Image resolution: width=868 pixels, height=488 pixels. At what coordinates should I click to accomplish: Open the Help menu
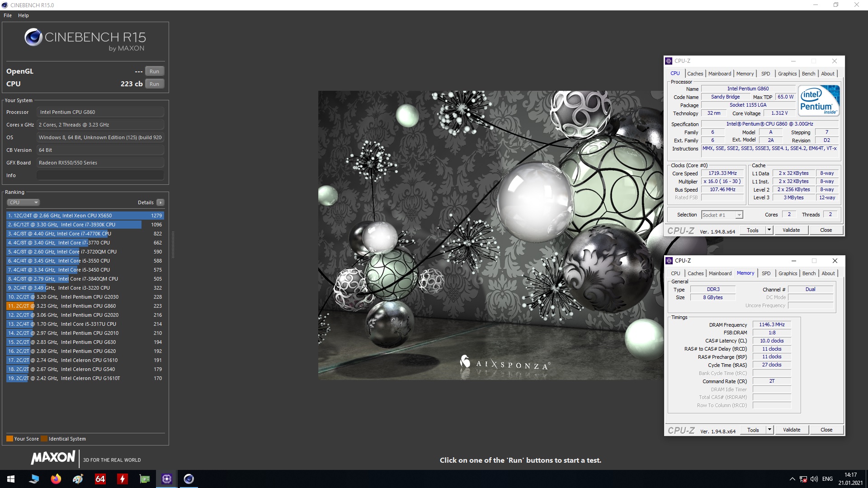point(24,15)
